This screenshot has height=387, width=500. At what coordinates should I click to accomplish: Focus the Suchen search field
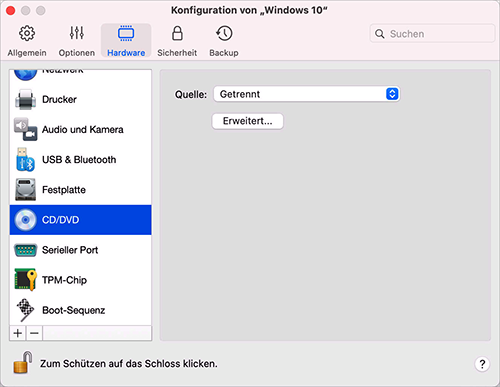point(432,34)
